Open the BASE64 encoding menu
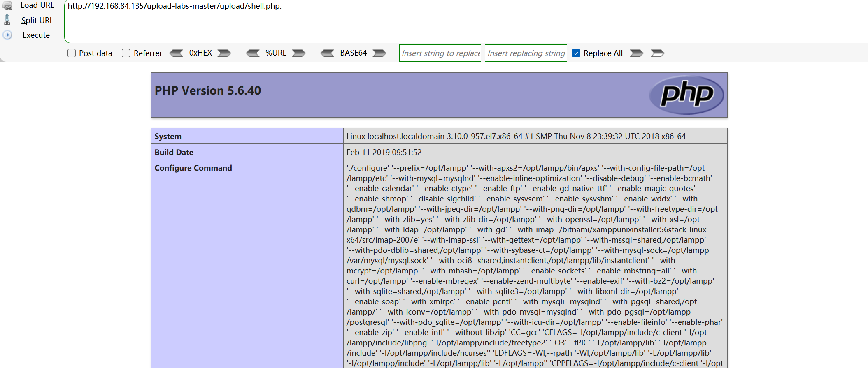This screenshot has width=868, height=368. click(354, 53)
